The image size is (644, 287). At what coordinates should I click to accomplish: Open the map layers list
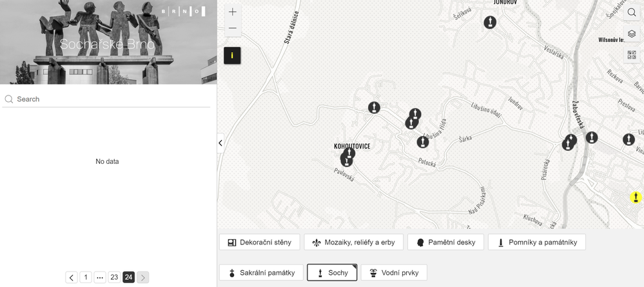tap(631, 34)
